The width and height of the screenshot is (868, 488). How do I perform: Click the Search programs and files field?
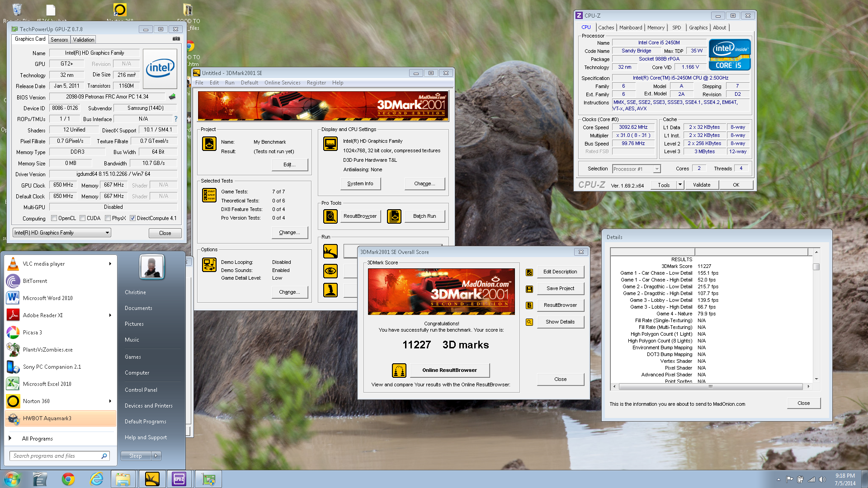59,456
